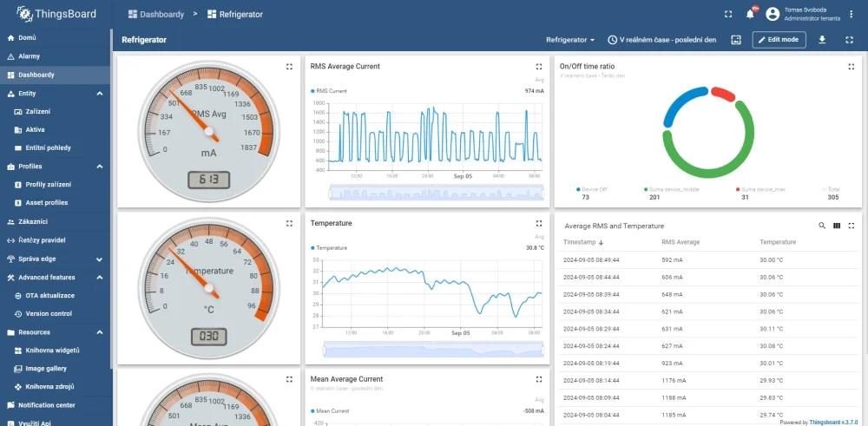Maximize the RMS Avg gauge widget

click(289, 67)
